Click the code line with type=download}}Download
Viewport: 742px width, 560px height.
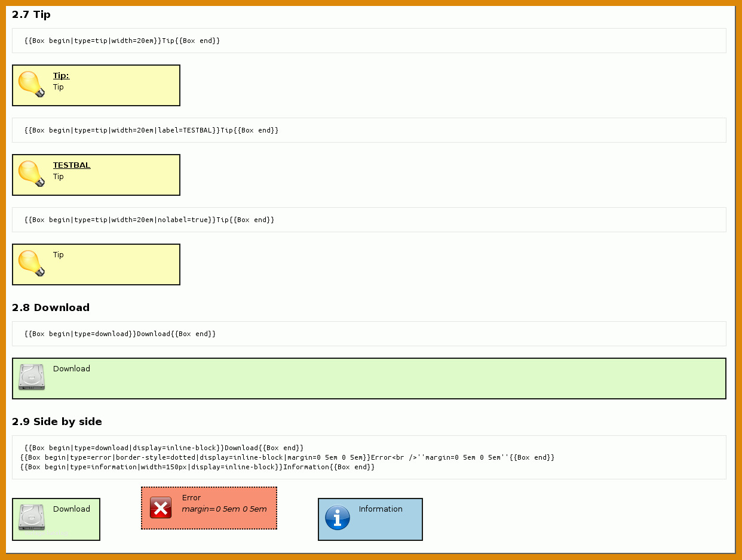click(x=120, y=334)
